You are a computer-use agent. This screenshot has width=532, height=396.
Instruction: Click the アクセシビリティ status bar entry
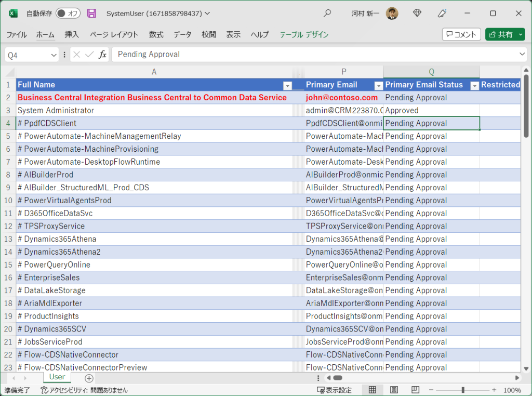point(84,390)
